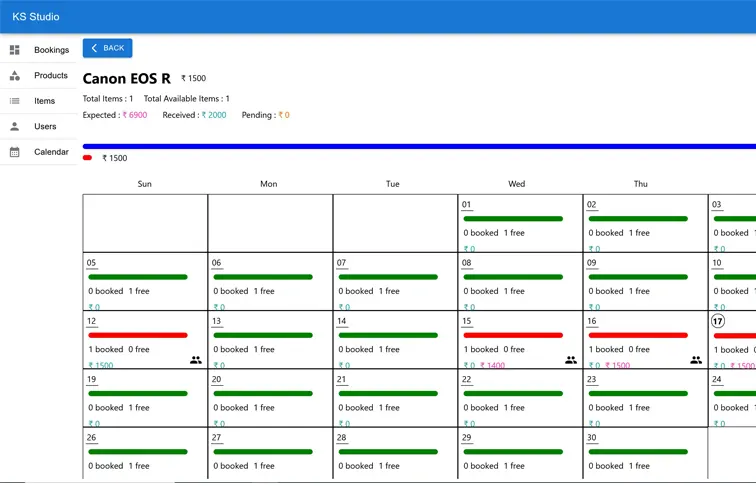Open the Bookings menu item
Image resolution: width=756 pixels, height=486 pixels.
pyautogui.click(x=39, y=50)
